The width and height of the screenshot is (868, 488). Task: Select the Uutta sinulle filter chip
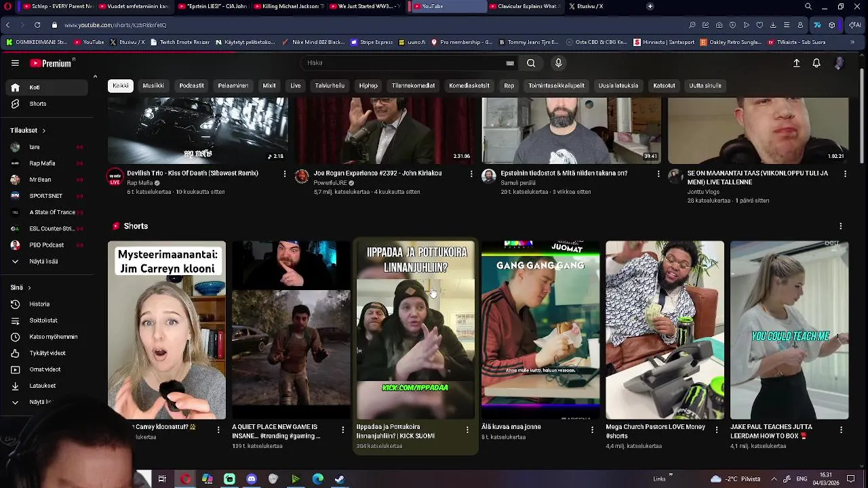pos(705,86)
